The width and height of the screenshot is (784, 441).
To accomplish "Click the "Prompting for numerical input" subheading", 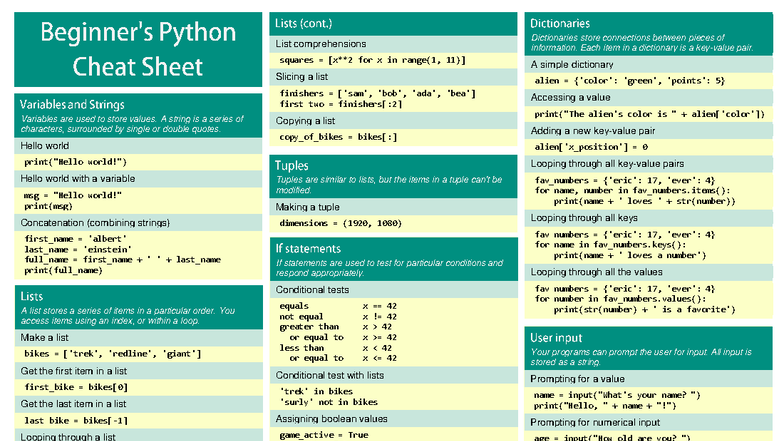I will click(595, 422).
